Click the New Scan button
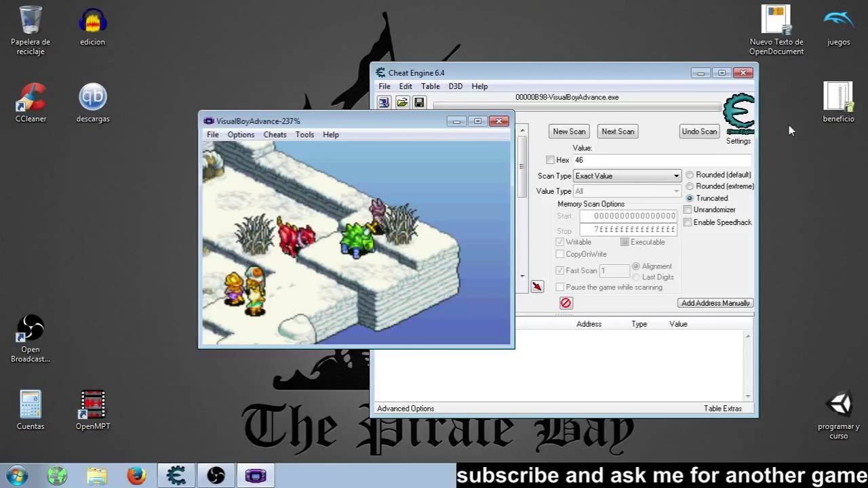Viewport: 868px width, 488px height. coord(569,131)
